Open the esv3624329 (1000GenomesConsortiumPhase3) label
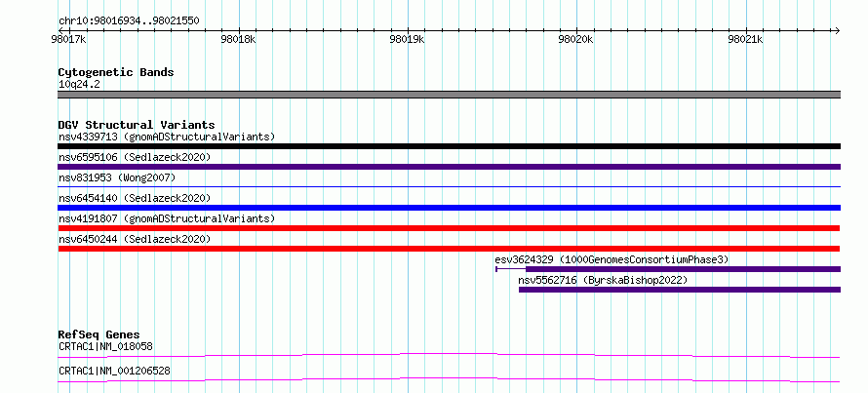 612,259
